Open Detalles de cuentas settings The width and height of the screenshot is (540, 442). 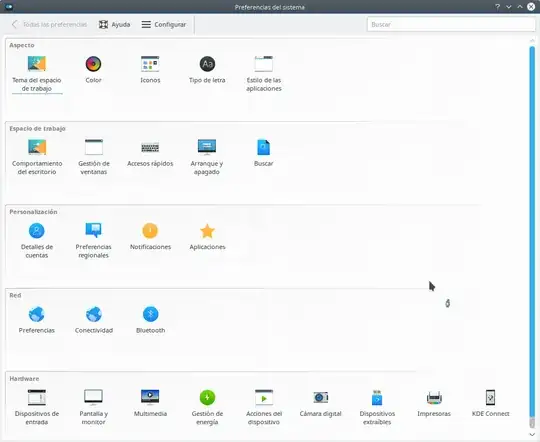37,240
